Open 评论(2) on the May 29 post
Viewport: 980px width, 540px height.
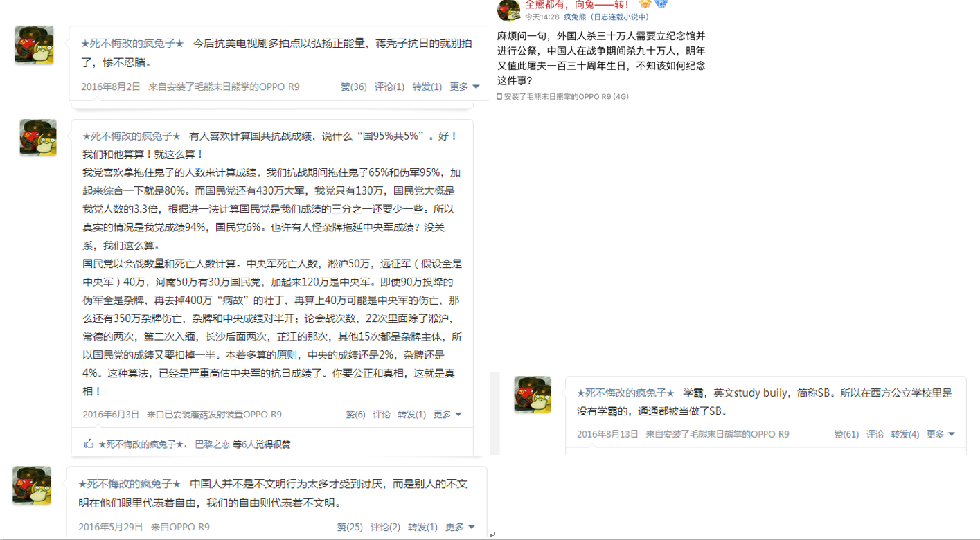385,527
